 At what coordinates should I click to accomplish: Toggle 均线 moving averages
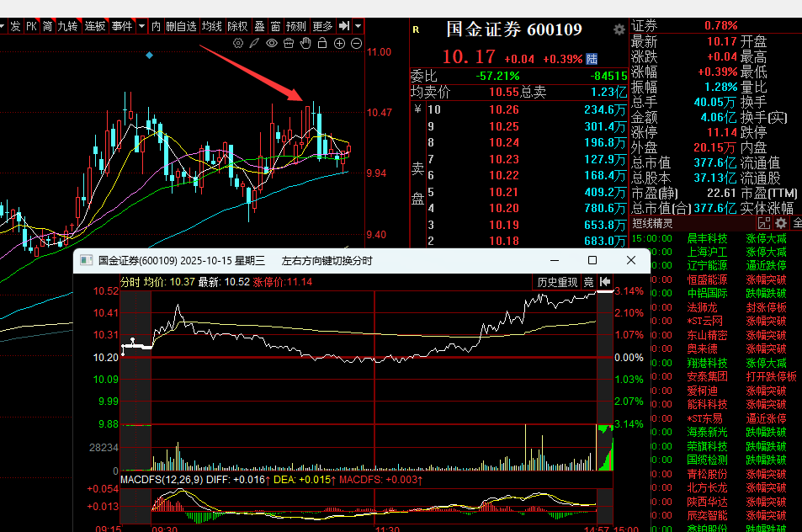point(212,26)
